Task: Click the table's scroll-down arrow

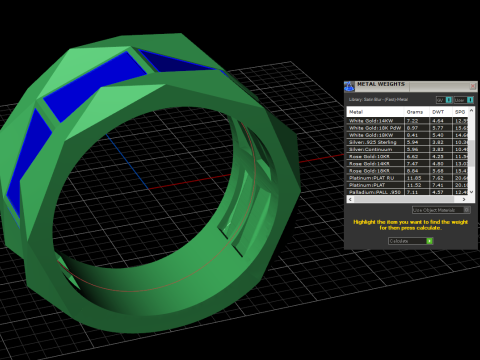Action: [471, 192]
